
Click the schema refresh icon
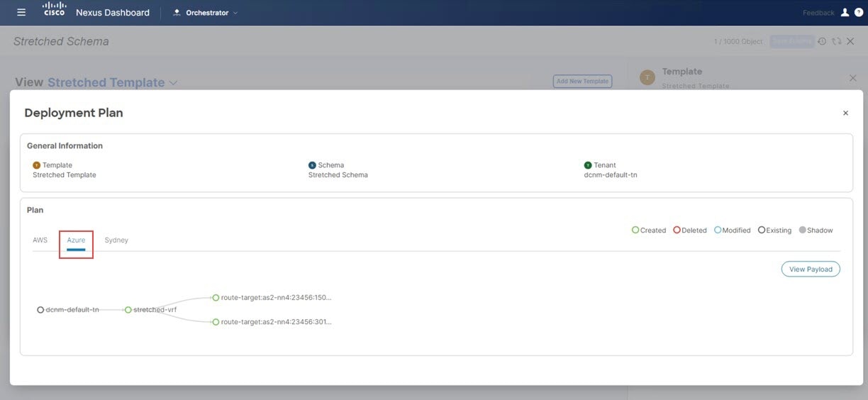(837, 41)
